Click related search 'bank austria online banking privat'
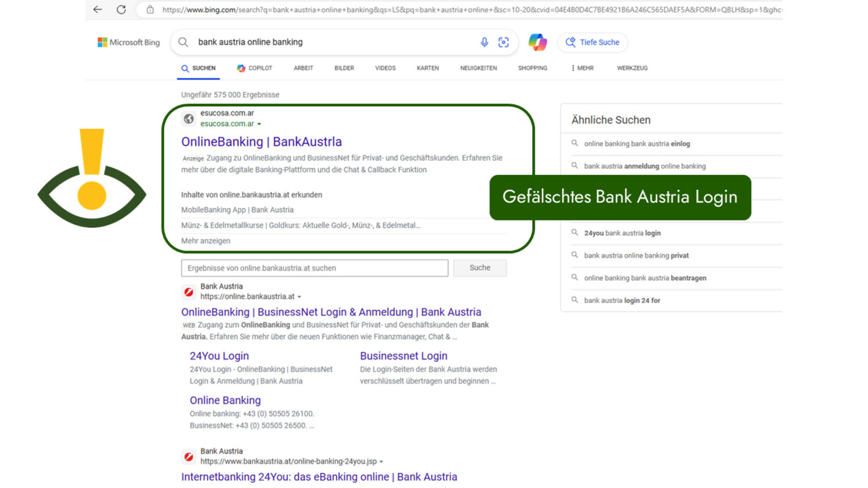Viewport: 868px width, 488px height. click(x=637, y=255)
